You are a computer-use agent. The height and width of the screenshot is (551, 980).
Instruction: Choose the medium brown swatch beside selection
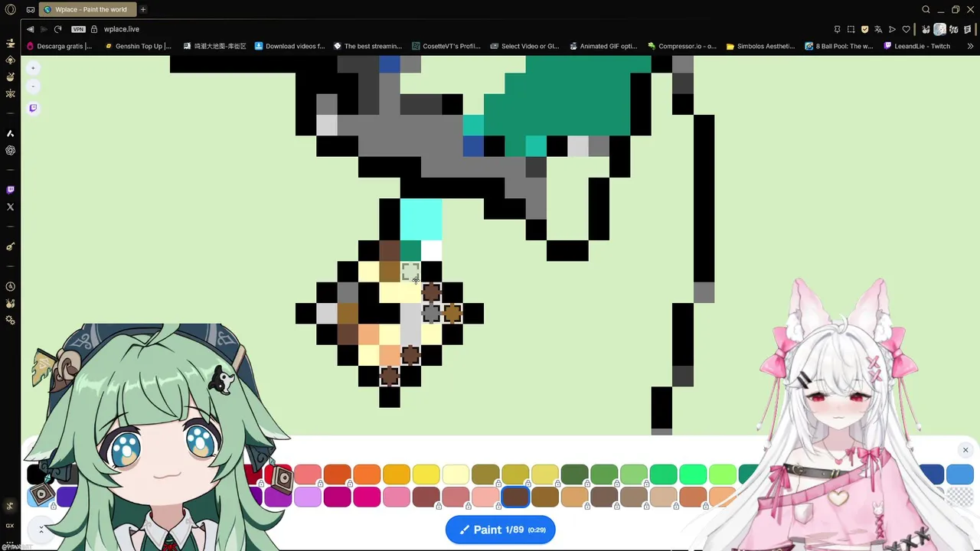(544, 497)
